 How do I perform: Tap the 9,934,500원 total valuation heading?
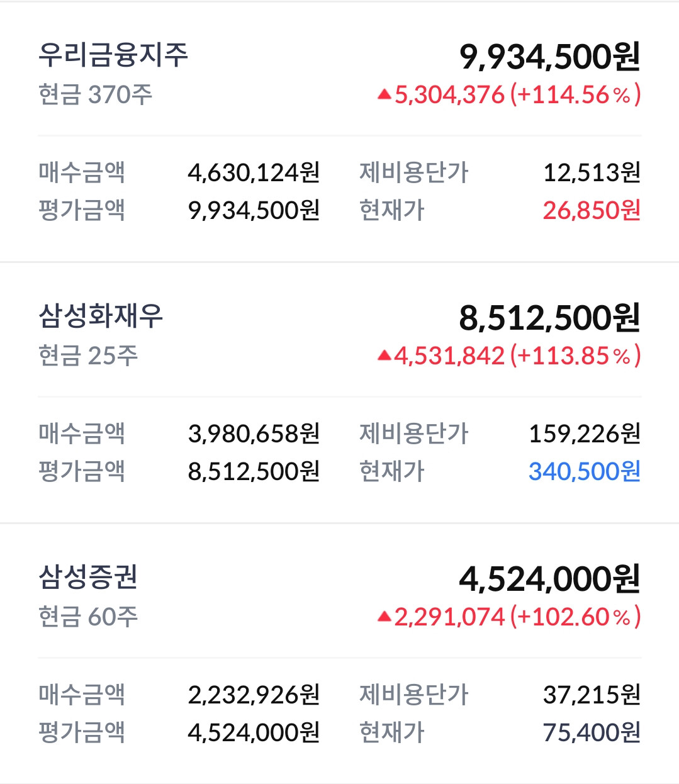pos(549,57)
